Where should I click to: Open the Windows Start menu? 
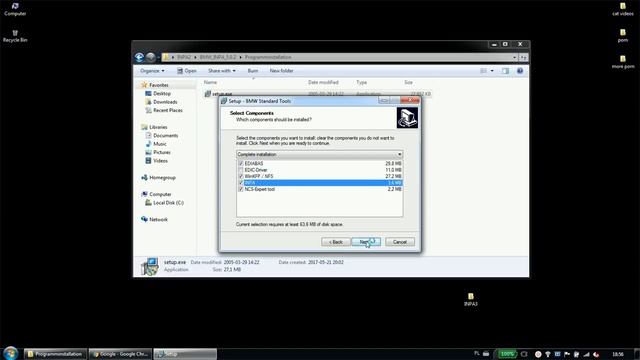coord(11,353)
